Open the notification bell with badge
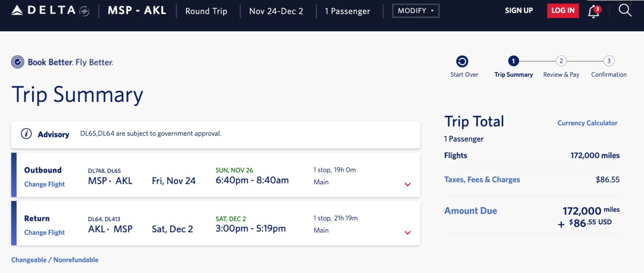The height and width of the screenshot is (273, 644). (594, 12)
